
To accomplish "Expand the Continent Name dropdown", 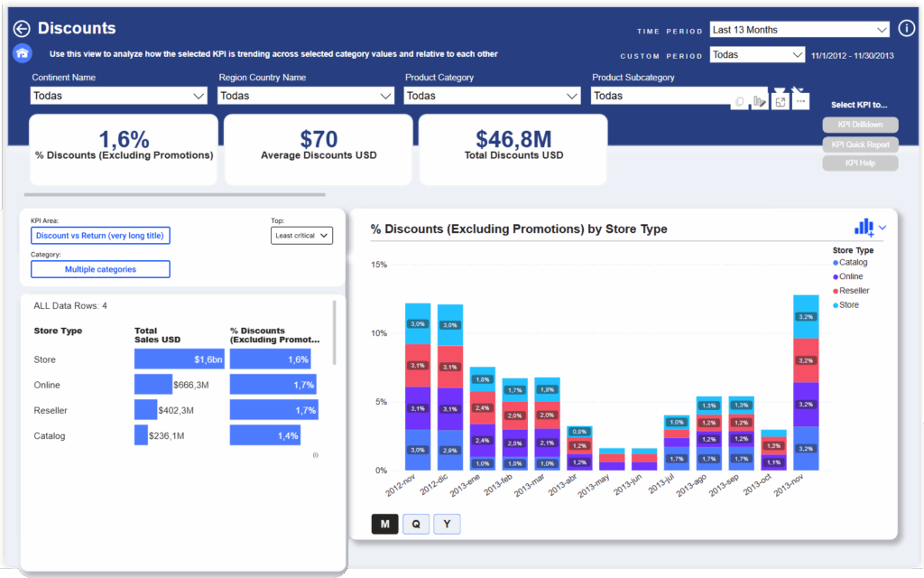I will (x=119, y=96).
